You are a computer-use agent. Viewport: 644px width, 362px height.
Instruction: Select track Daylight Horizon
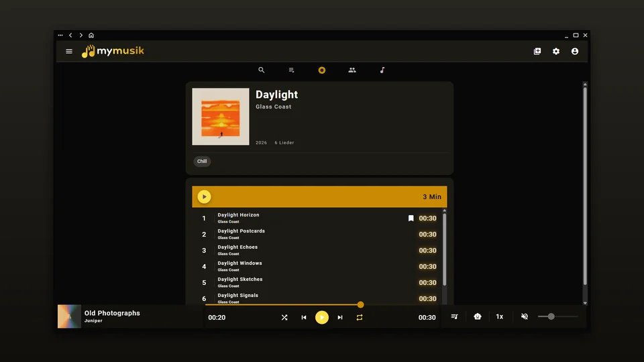[x=319, y=219]
